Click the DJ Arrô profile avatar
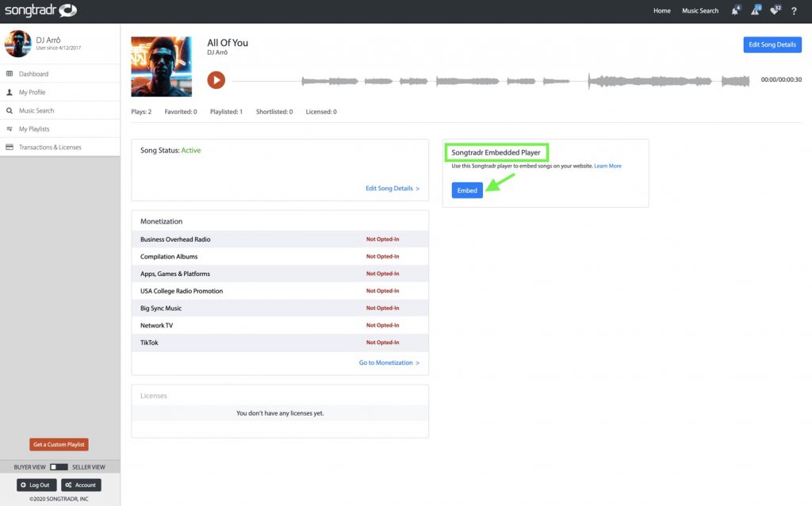Image resolution: width=812 pixels, height=506 pixels. (x=17, y=44)
